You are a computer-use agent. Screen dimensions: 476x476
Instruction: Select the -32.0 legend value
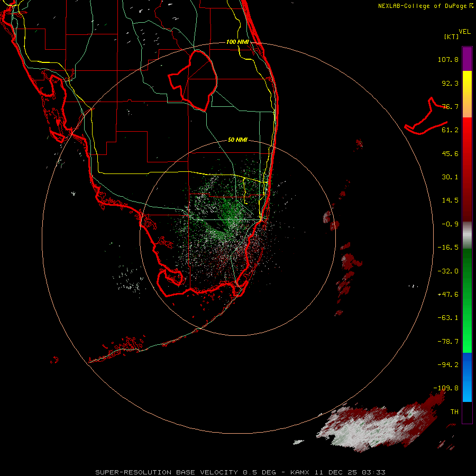448,271
